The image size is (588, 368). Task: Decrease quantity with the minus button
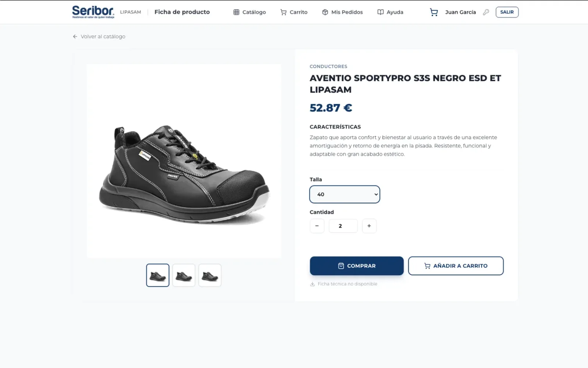(x=317, y=226)
